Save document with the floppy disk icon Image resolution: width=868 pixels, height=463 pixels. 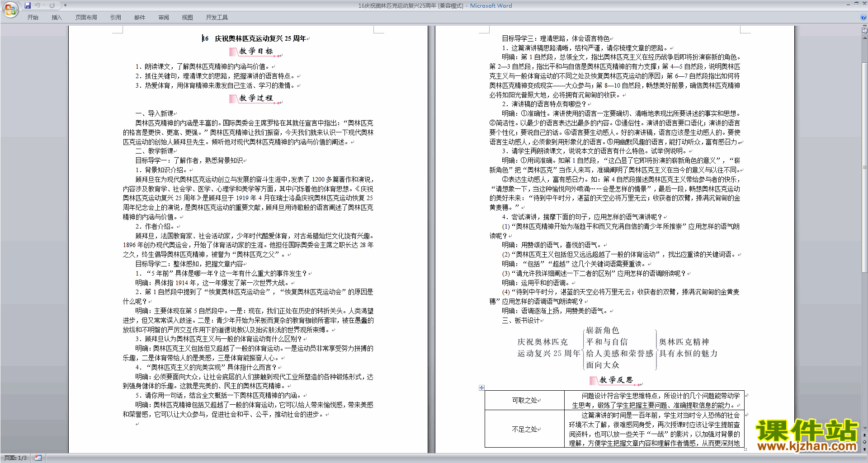coord(28,5)
